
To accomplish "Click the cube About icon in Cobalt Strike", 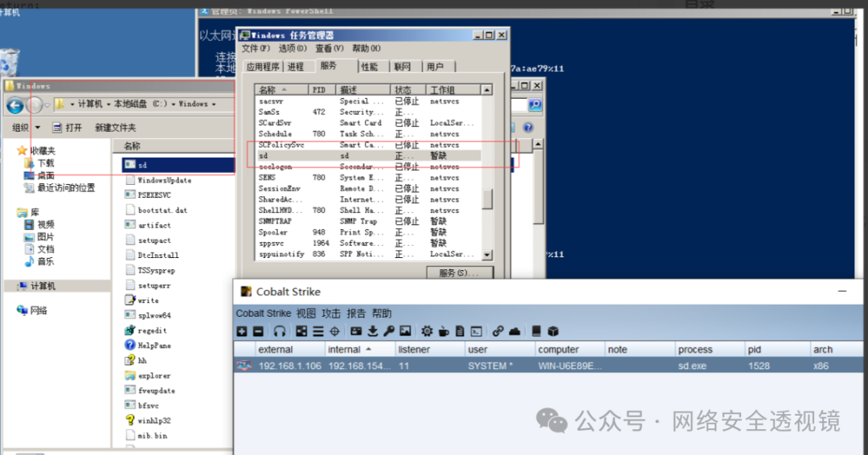I will point(552,331).
